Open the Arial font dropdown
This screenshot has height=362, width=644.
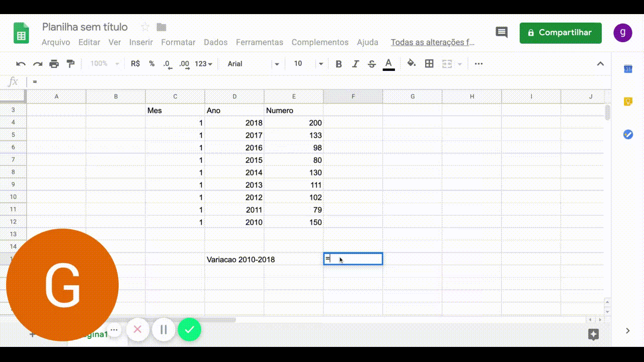click(x=253, y=64)
